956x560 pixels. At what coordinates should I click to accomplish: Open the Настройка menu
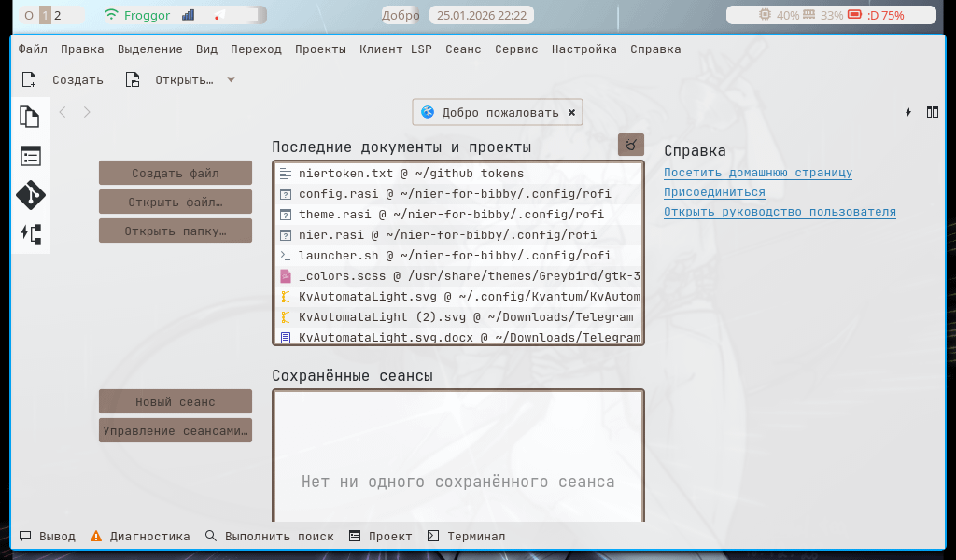(x=584, y=49)
